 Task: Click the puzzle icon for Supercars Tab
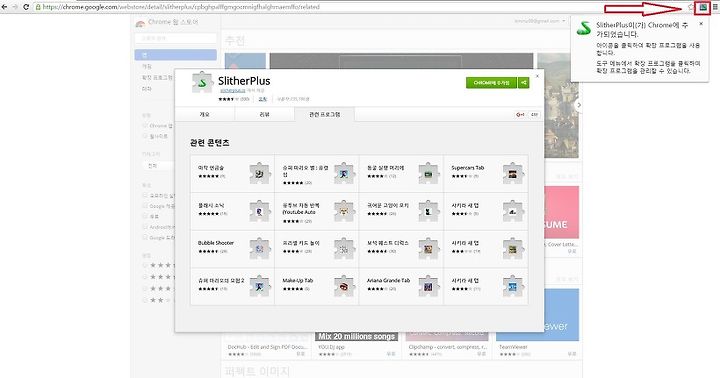[513, 174]
